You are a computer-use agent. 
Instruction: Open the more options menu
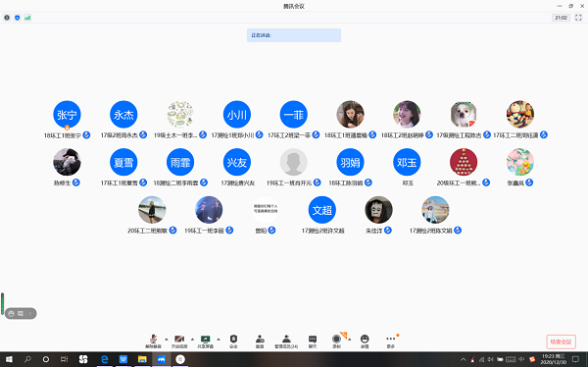391,341
